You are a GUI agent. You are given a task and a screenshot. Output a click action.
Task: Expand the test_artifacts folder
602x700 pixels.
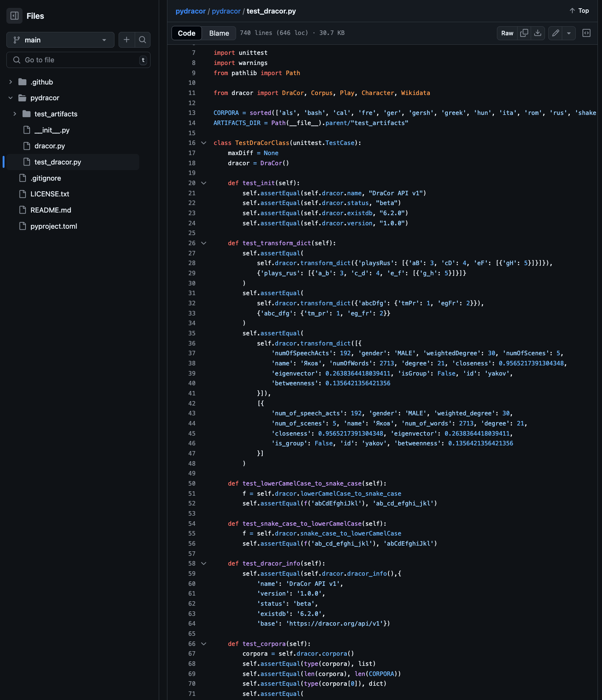(x=15, y=114)
